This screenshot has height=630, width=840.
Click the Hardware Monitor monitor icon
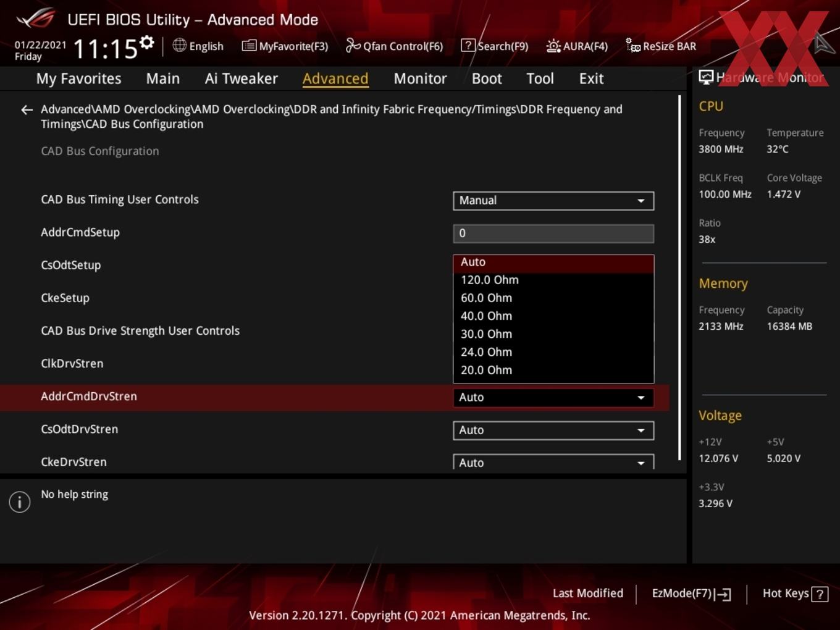tap(706, 77)
